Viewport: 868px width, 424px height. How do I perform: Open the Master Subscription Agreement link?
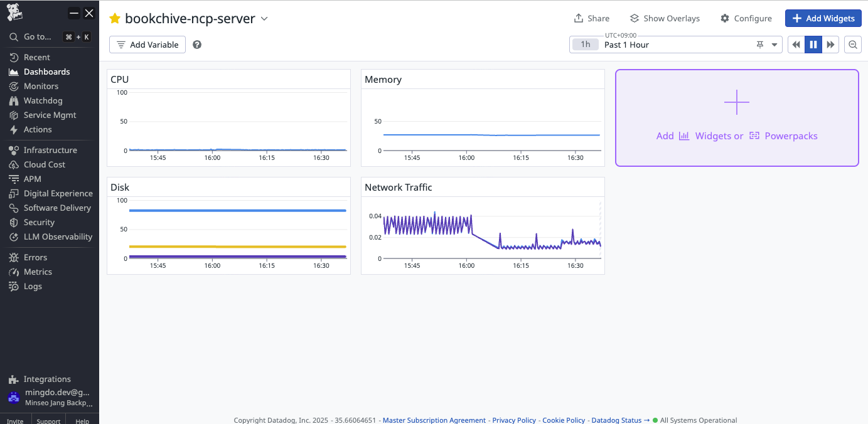[434, 420]
